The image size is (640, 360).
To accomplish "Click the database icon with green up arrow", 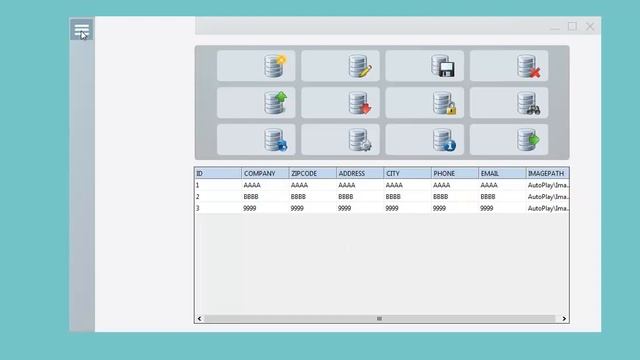I will [x=275, y=102].
